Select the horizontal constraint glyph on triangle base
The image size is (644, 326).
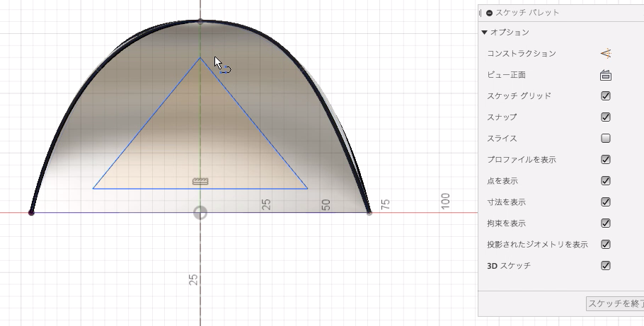[200, 181]
